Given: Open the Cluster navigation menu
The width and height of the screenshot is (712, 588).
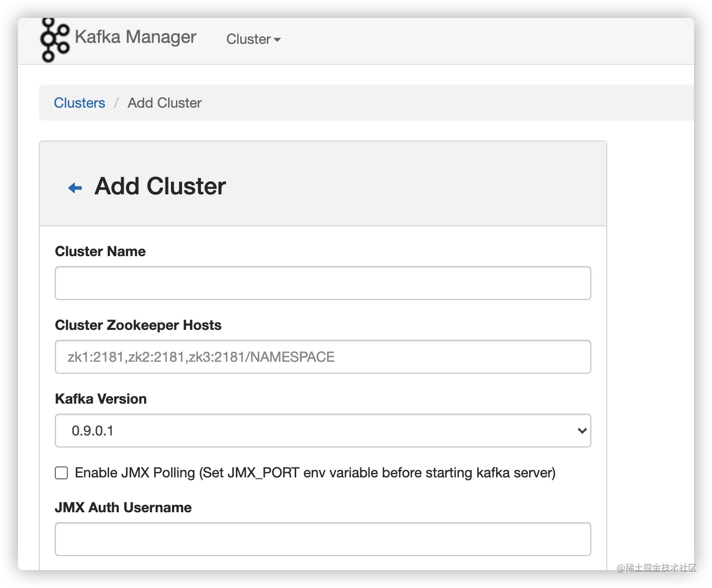Looking at the screenshot, I should [x=248, y=39].
